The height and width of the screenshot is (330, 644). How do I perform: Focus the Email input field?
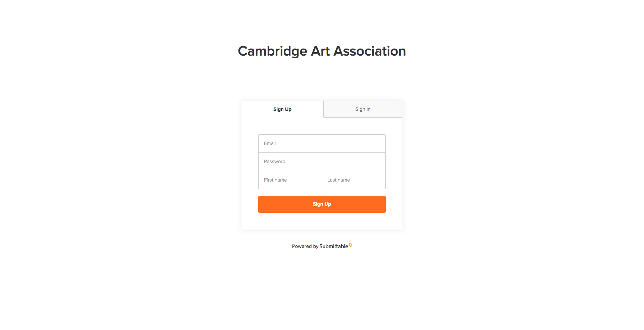(x=322, y=143)
